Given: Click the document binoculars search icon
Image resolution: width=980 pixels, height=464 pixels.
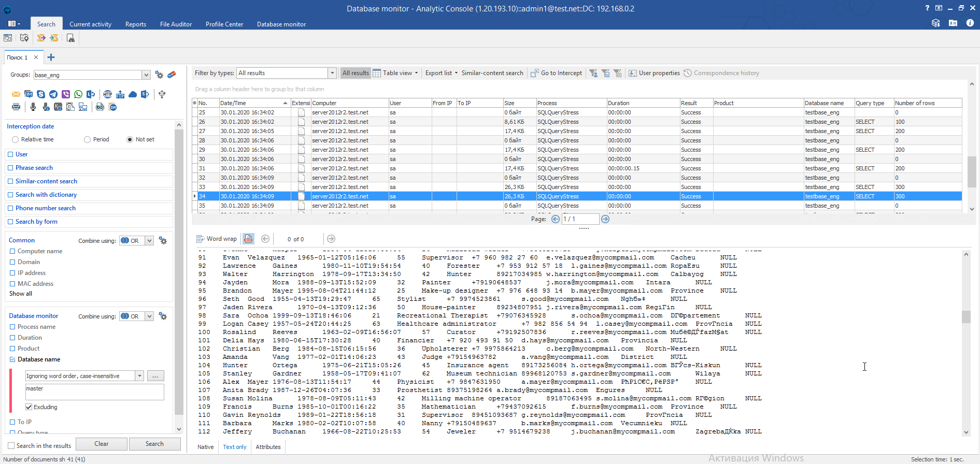Looking at the screenshot, I should (70, 38).
